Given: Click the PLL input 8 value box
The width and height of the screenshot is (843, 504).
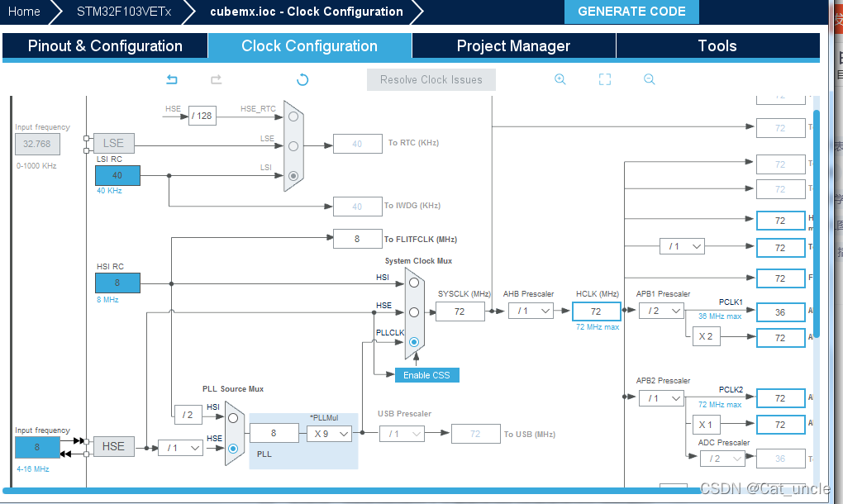Looking at the screenshot, I should point(274,433).
